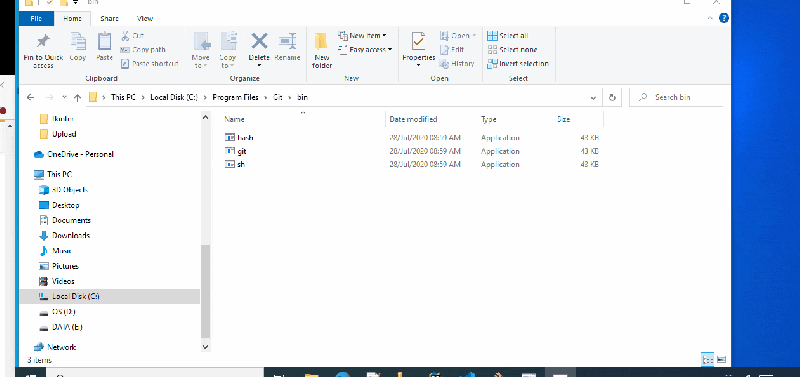Click the Copy ribbon icon
This screenshot has width=800, height=377.
78,42
